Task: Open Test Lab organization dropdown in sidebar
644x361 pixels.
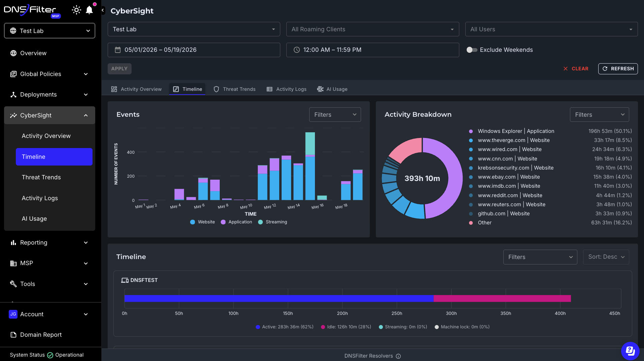Action: [49, 31]
